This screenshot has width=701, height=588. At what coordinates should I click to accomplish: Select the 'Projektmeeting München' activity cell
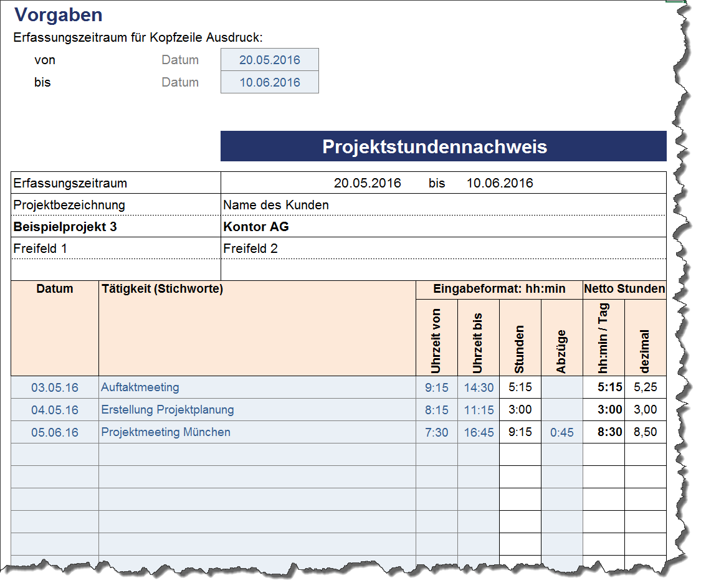tap(257, 432)
